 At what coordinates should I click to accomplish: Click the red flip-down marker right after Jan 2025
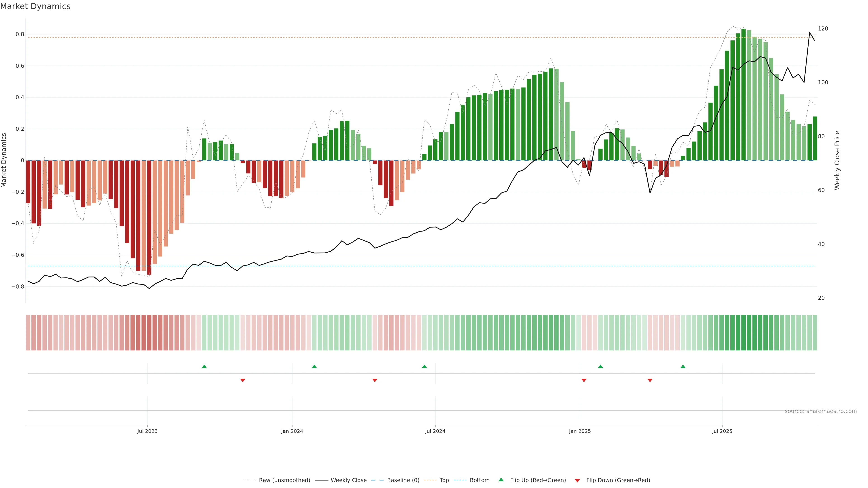pos(584,380)
